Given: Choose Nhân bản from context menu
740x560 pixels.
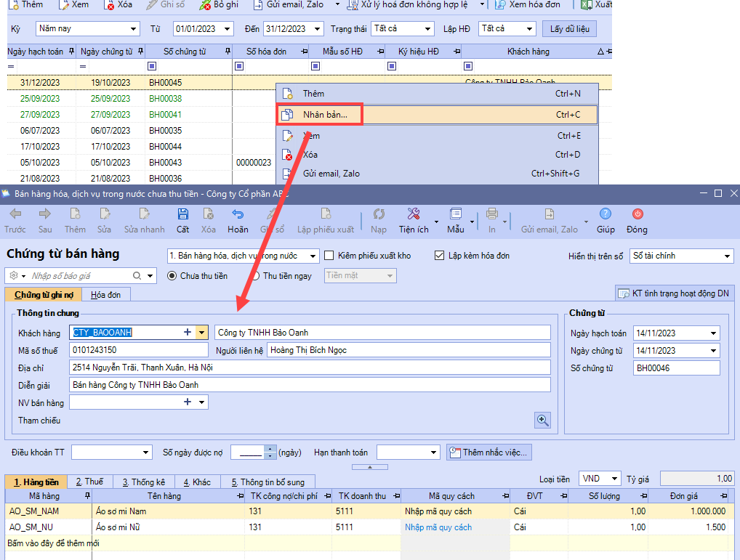Looking at the screenshot, I should click(325, 115).
